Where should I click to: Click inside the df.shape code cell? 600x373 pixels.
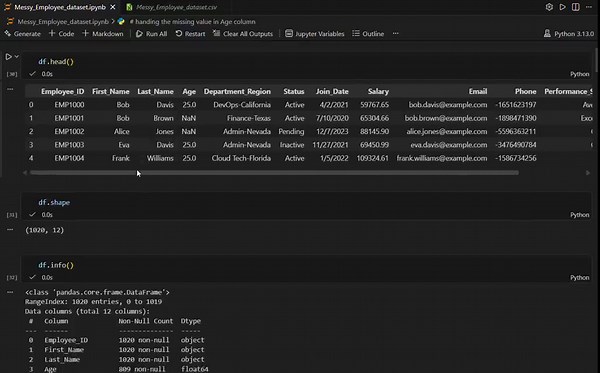(306, 202)
